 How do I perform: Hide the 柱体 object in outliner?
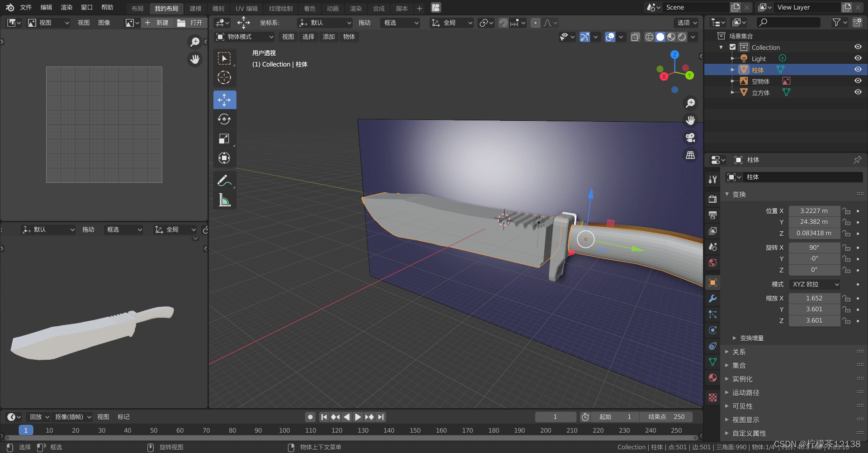858,70
